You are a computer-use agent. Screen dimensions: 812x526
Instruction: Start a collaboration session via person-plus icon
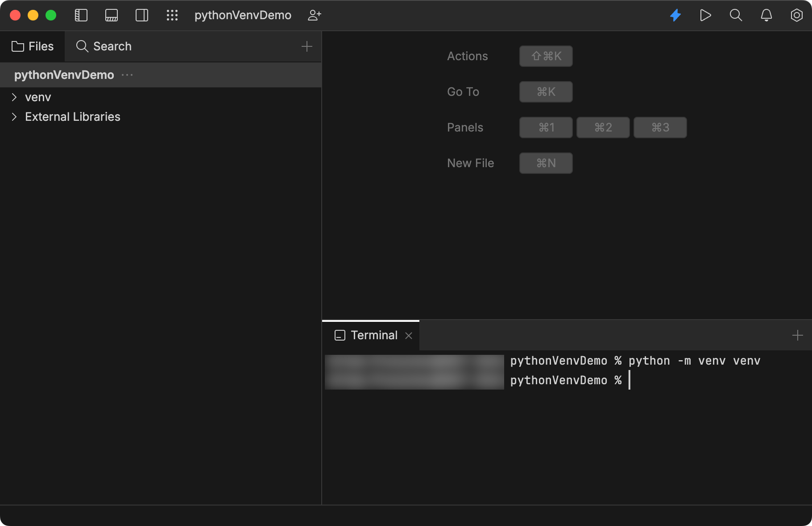tap(314, 15)
